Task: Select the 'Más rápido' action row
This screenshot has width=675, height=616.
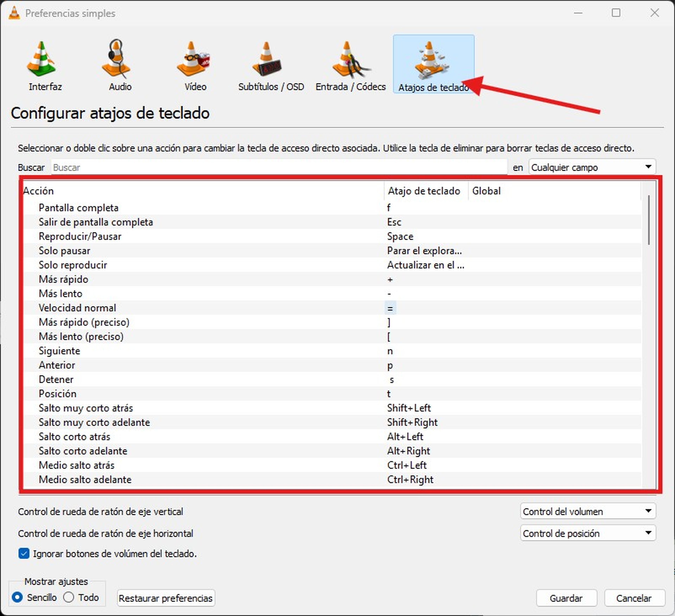Action: point(332,279)
